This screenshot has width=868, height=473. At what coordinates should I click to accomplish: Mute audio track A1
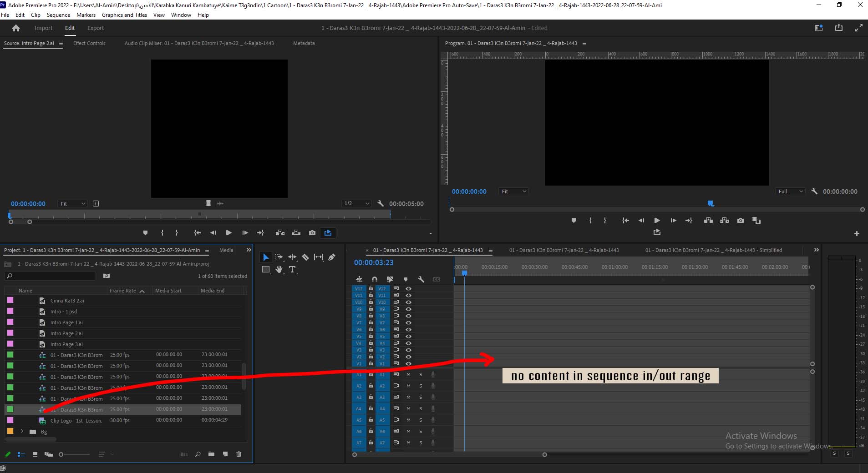408,375
